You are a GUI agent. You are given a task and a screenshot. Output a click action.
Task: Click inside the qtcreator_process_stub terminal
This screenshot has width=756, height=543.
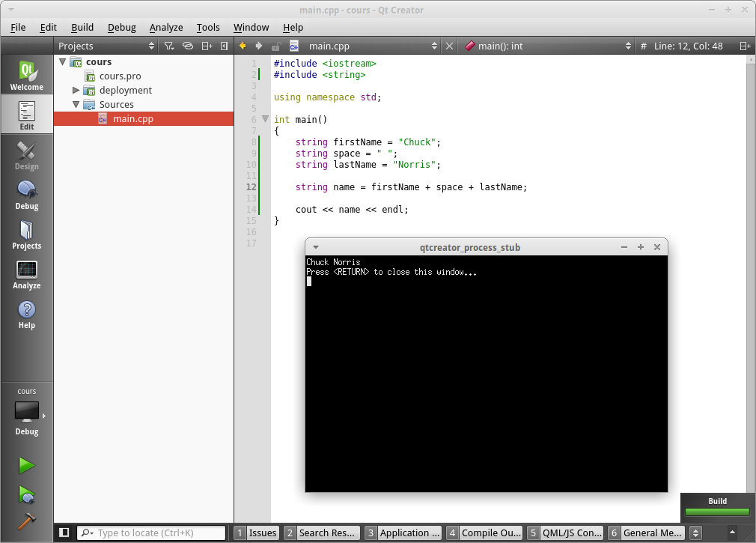tap(487, 374)
